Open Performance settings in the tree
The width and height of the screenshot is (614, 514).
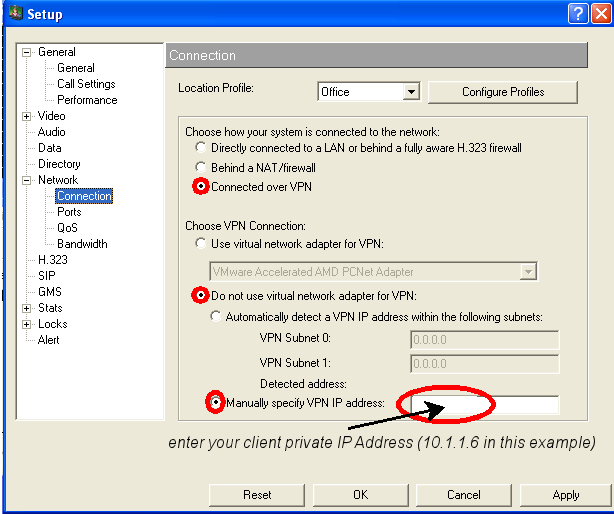87,100
